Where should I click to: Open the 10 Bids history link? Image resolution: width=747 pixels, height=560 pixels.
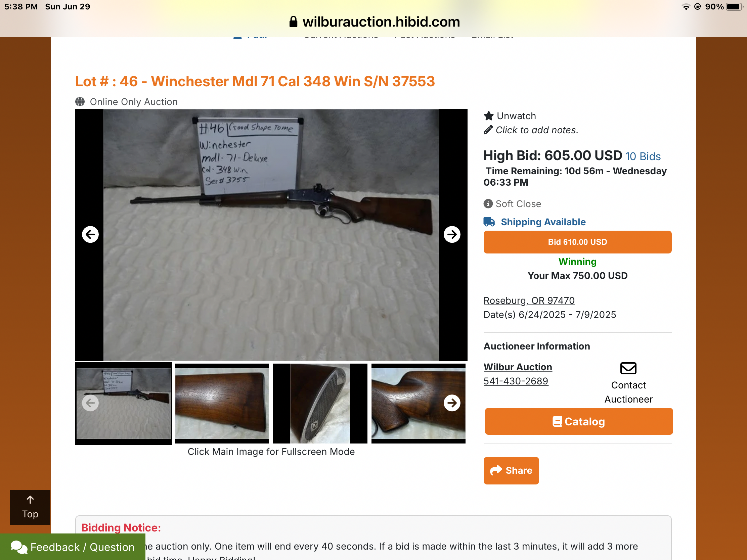pyautogui.click(x=643, y=156)
